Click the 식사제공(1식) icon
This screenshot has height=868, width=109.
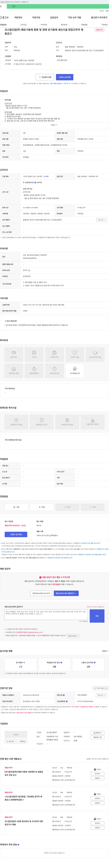coord(75,371)
